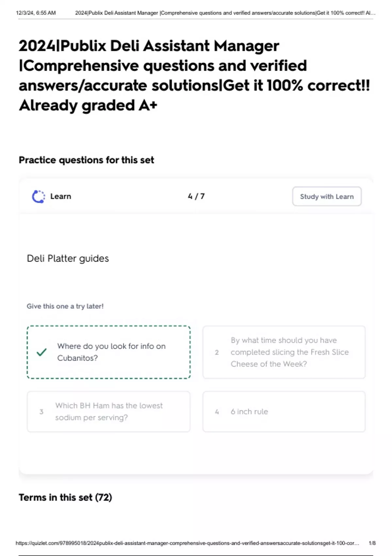Viewport: 392px width, 556px height.
Task: Click the main page title heading
Action: point(194,76)
